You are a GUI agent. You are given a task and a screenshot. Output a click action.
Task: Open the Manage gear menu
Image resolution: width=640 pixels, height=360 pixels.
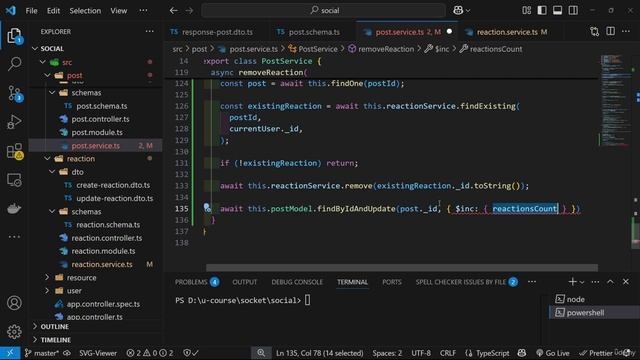pos(14,331)
